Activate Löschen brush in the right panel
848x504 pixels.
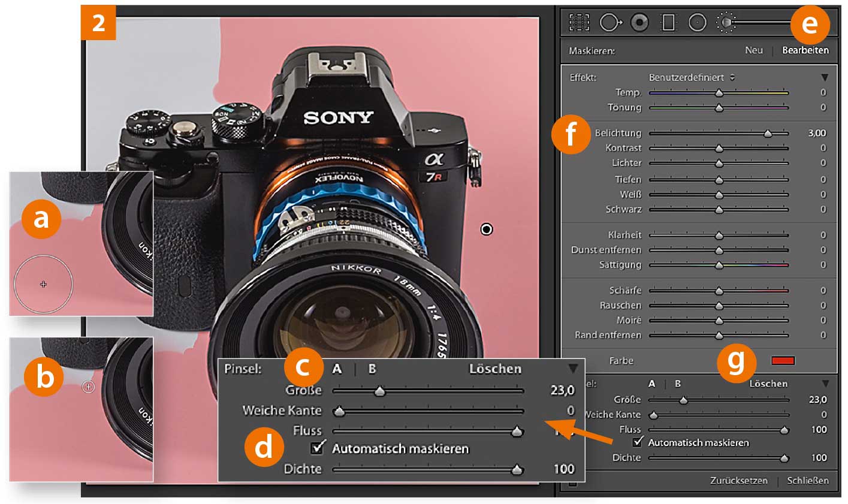tap(768, 384)
